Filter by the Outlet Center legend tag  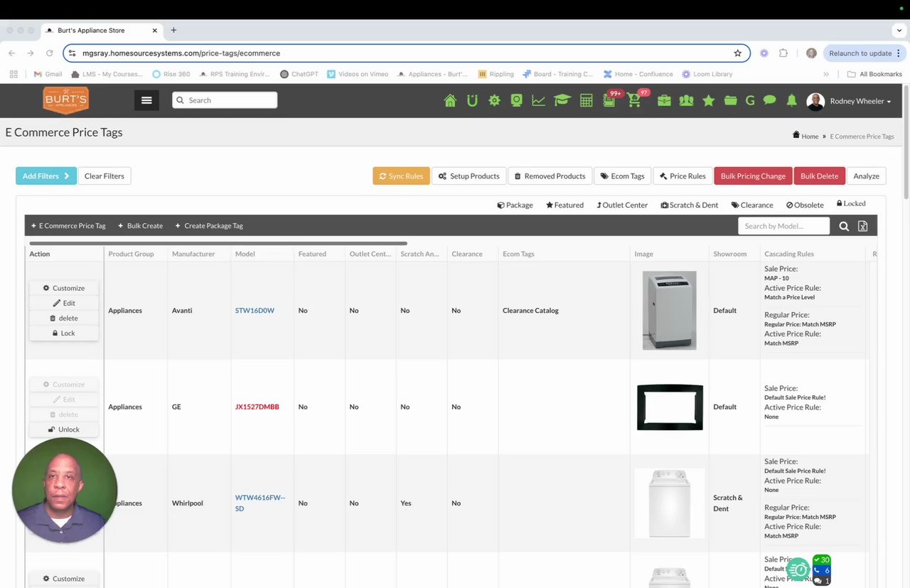tap(622, 205)
